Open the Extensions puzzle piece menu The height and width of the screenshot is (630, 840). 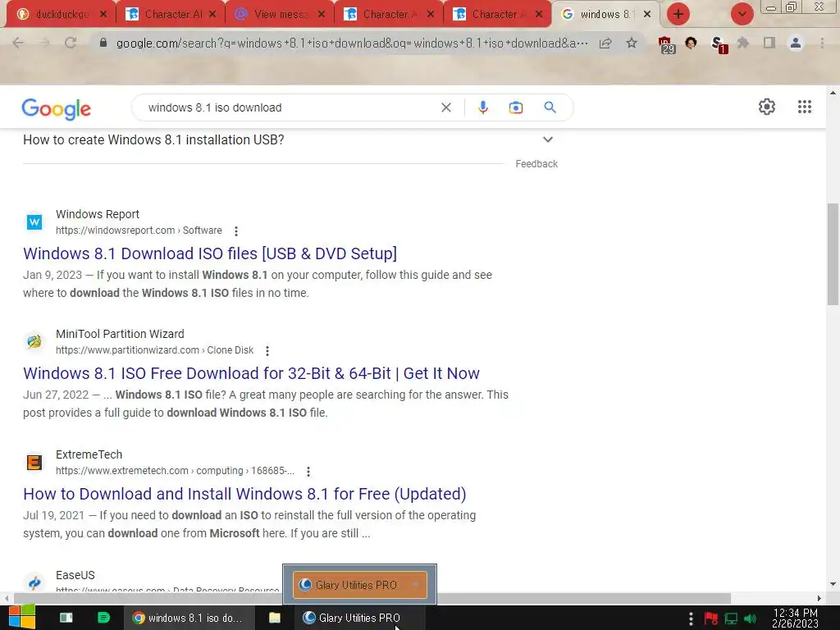(743, 43)
